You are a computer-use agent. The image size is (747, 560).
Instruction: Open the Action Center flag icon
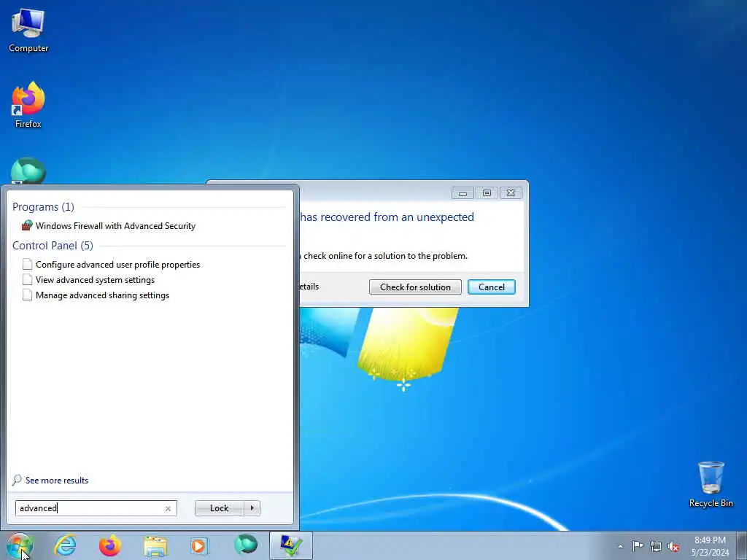[638, 546]
